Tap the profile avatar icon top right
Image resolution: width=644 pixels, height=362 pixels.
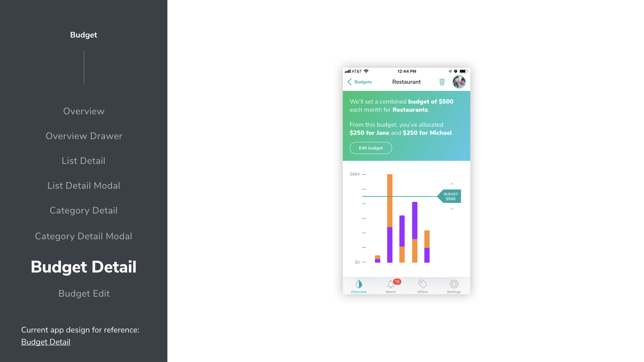coord(459,82)
